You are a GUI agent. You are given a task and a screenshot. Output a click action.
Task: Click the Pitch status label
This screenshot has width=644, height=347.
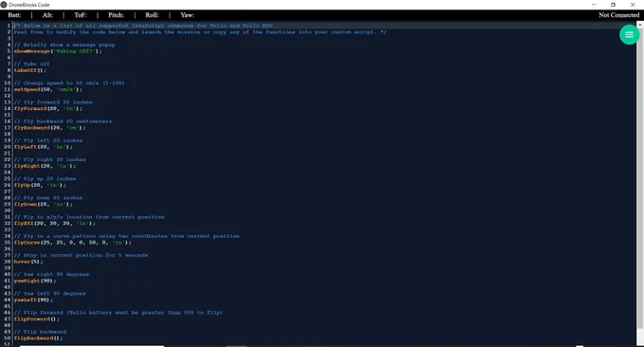point(116,15)
